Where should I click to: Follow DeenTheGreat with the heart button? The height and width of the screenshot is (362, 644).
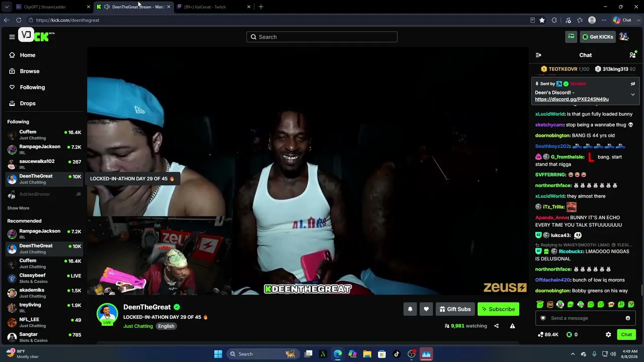tap(426, 309)
